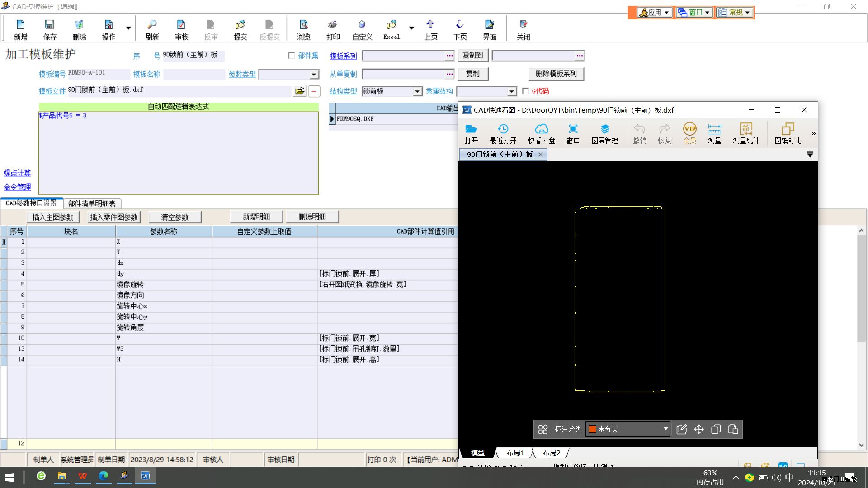
Task: Click the 操作 toolbar icon
Action: point(108,30)
